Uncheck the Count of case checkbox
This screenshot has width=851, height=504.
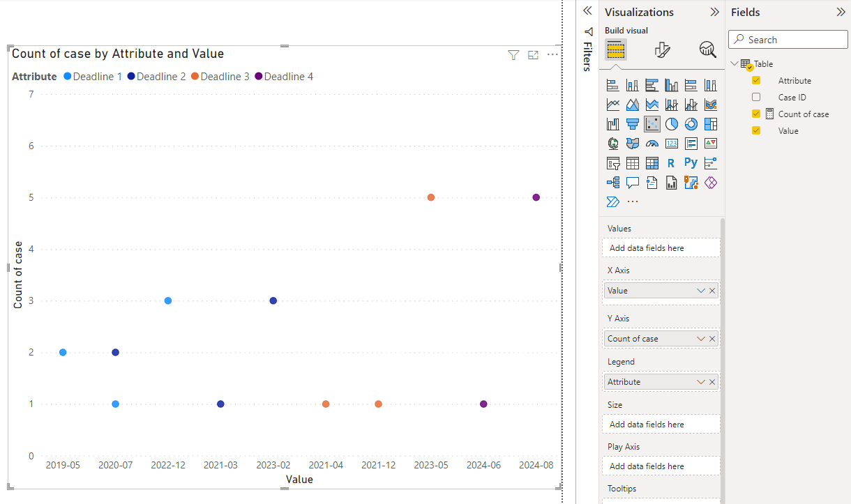click(x=756, y=114)
